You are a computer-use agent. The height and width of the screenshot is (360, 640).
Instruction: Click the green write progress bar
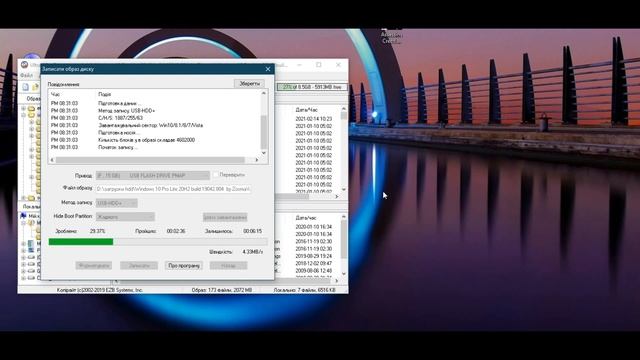(158, 242)
